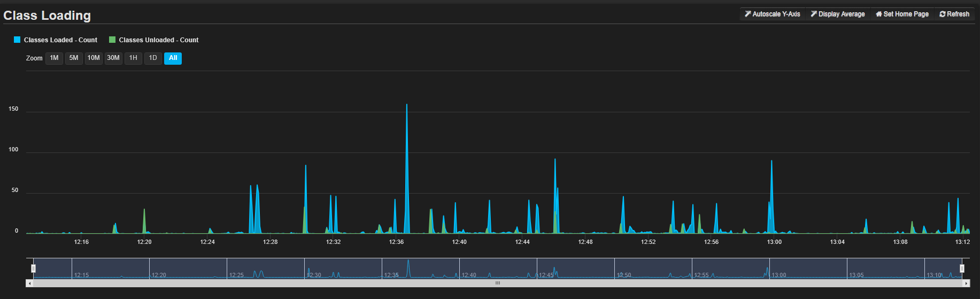The width and height of the screenshot is (980, 299).
Task: Toggle Classes Loaded series via blue legend square
Action: (x=17, y=40)
